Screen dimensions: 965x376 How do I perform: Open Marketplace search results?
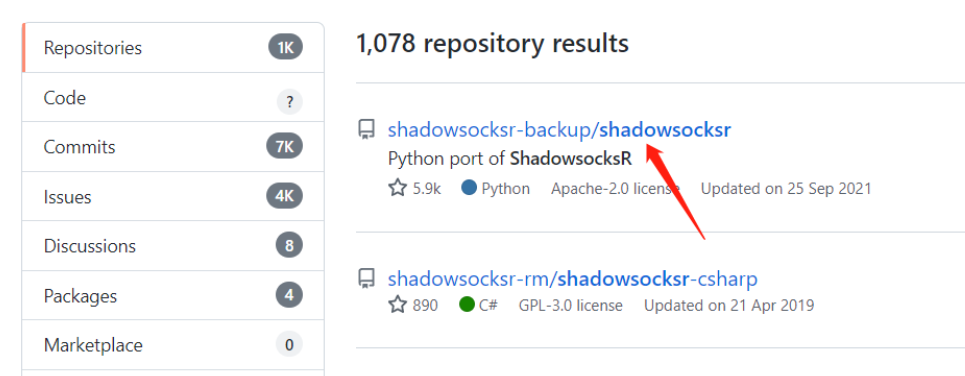173,345
